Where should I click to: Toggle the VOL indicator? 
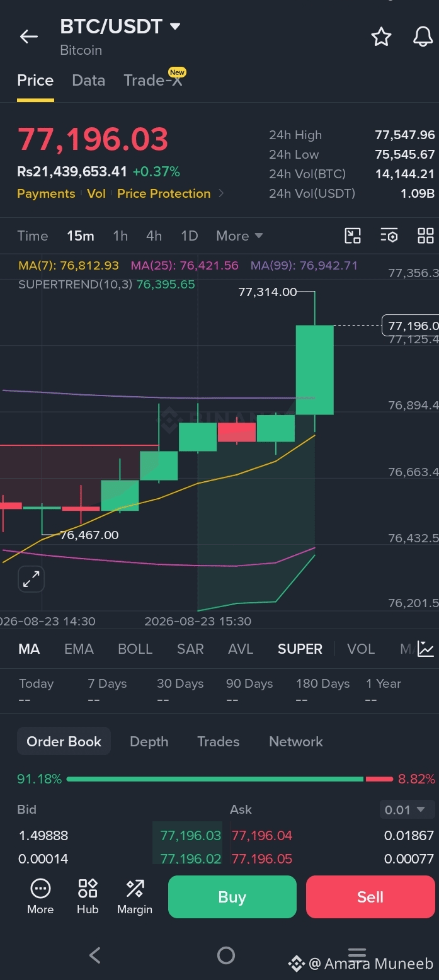361,649
